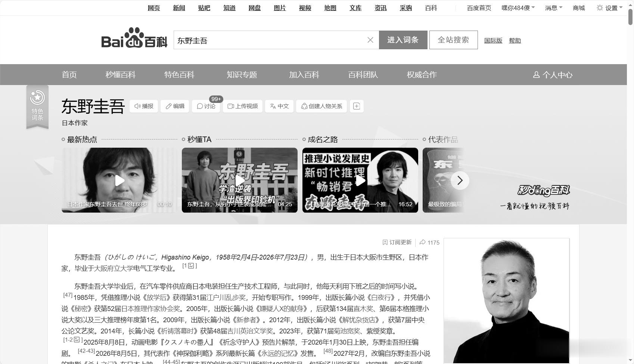Viewport: 634px width, 364px height.
Task: Click the 上传视频 button
Action: point(243,106)
